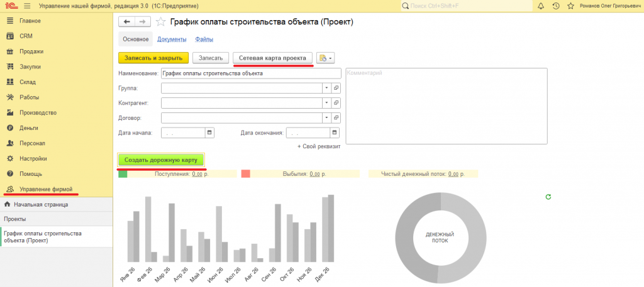
Task: Go back with the left arrow
Action: pyautogui.click(x=126, y=22)
